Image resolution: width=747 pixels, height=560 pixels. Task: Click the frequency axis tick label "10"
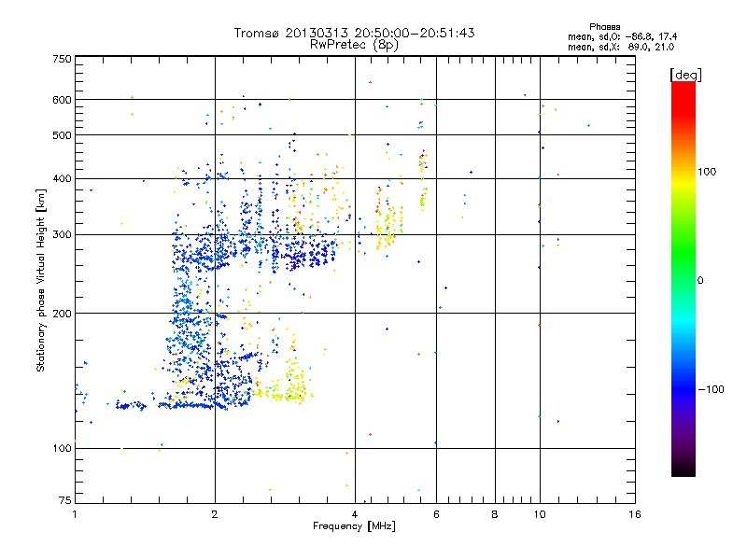coord(540,514)
